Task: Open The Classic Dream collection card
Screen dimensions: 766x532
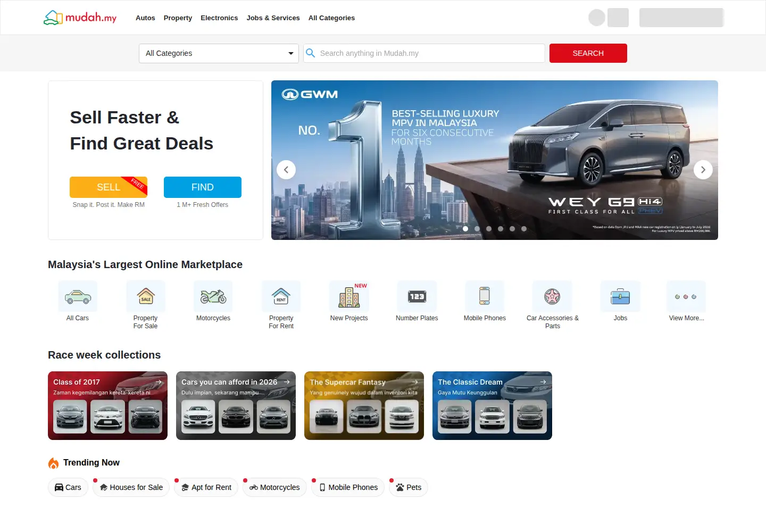Action: point(492,405)
